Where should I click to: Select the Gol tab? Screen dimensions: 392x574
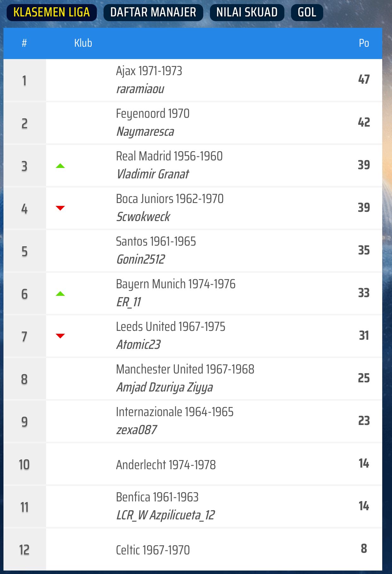pos(307,12)
